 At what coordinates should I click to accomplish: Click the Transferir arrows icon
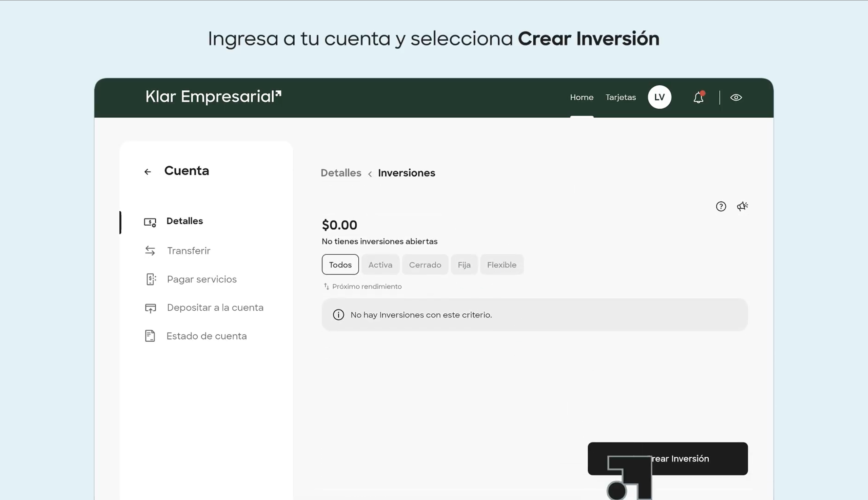pos(150,251)
